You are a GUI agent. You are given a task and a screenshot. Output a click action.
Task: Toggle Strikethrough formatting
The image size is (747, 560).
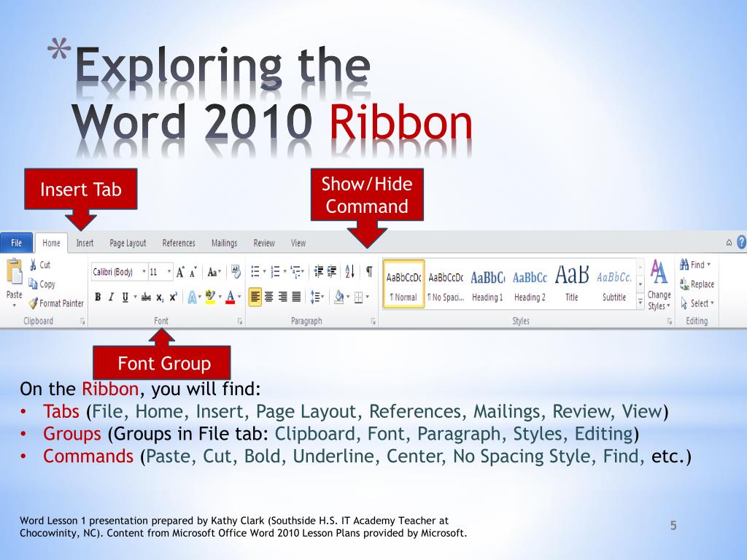coord(146,297)
